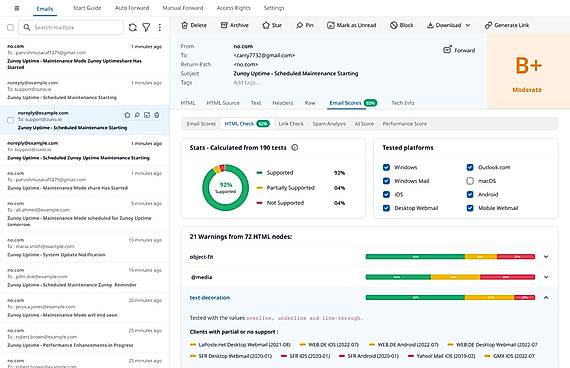Open the Access Rights tab
570x368 pixels.
coord(233,8)
